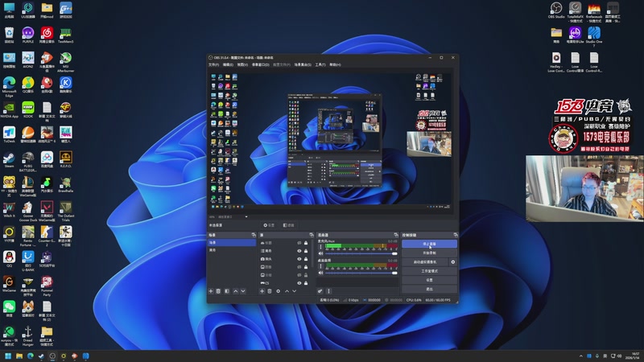Open Properties button in source toolbar above docks

pos(270,225)
